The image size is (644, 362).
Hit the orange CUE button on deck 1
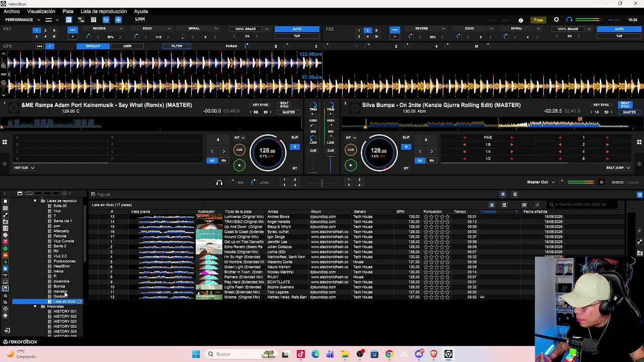(x=239, y=150)
